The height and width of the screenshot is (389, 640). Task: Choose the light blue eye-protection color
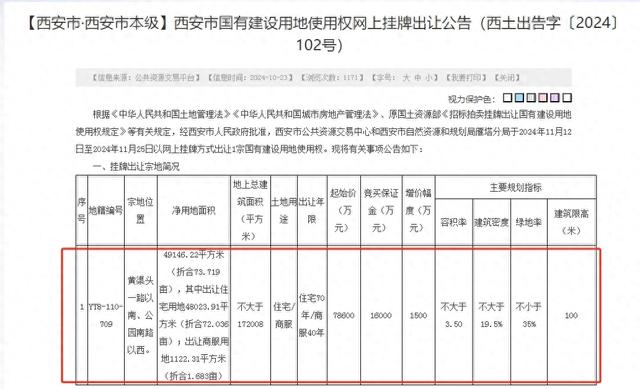(519, 98)
